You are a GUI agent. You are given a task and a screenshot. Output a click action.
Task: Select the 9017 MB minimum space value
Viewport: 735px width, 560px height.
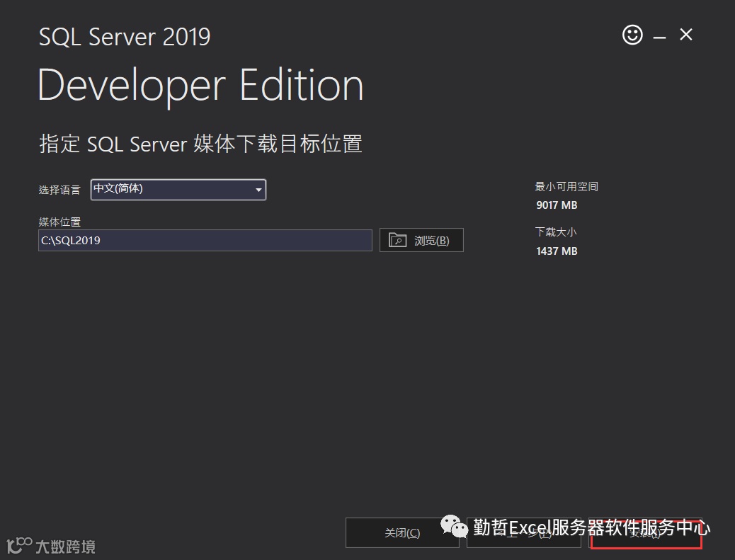[557, 205]
